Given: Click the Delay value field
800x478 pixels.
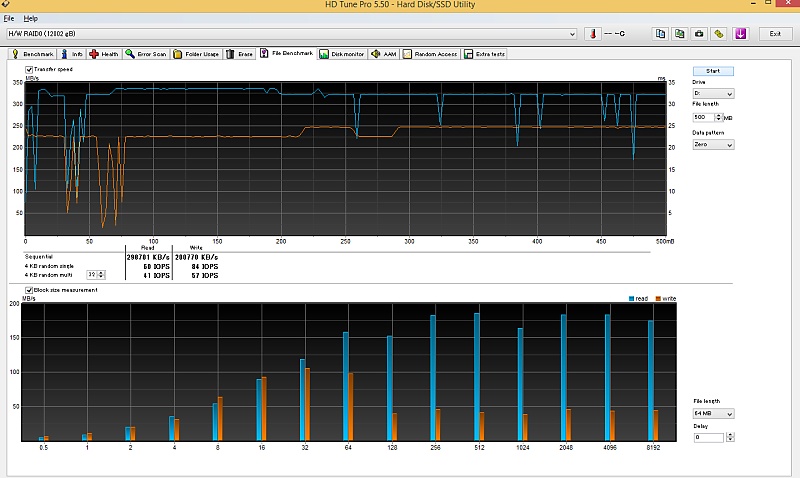Looking at the screenshot, I should click(x=709, y=437).
